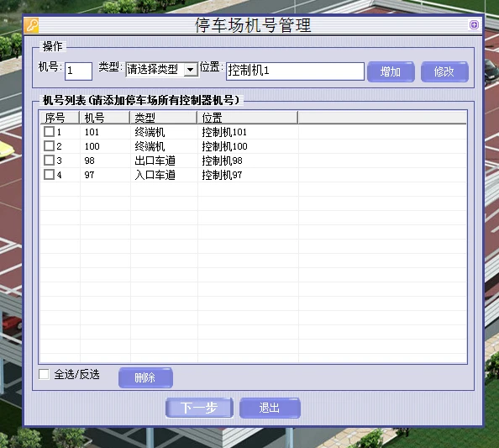Click the 下一步 button
This screenshot has width=499, height=448.
coord(199,408)
